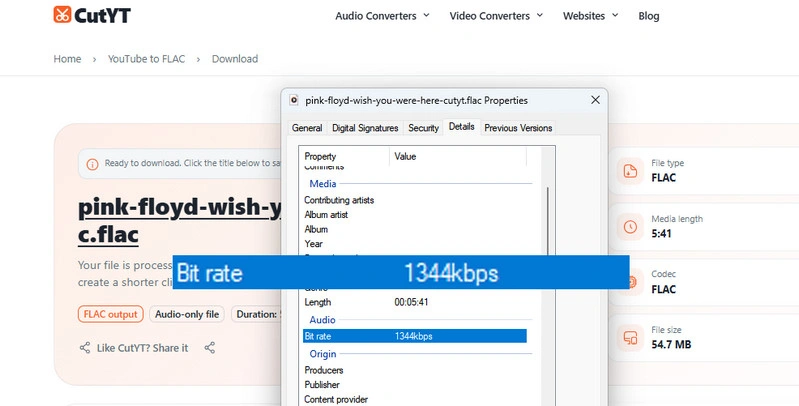Click the info icon in ready notice
799x406 pixels.
point(92,164)
